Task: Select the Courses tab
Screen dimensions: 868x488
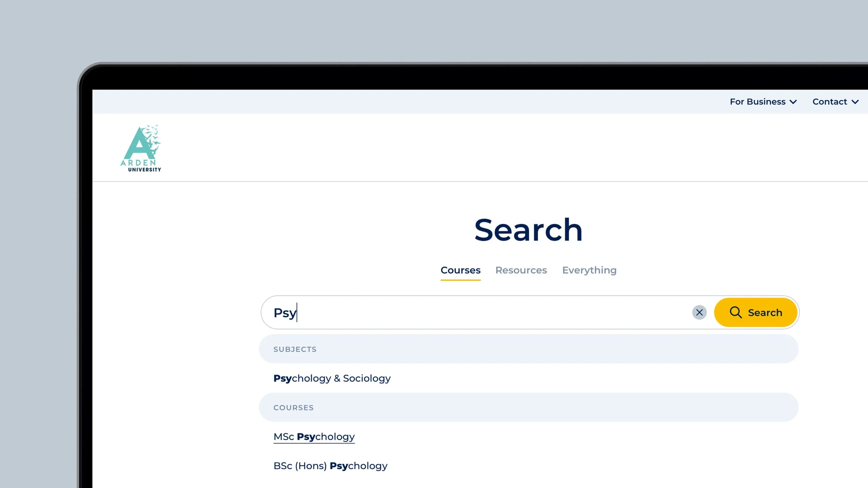Action: coord(460,270)
